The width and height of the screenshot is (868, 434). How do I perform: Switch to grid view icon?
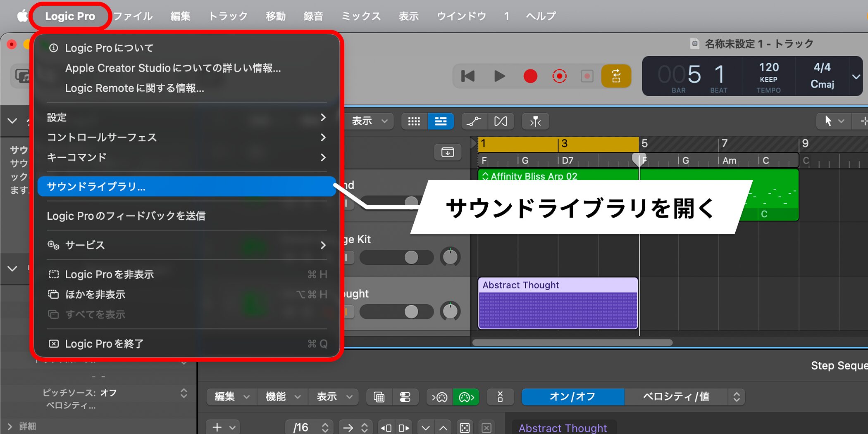(x=414, y=121)
